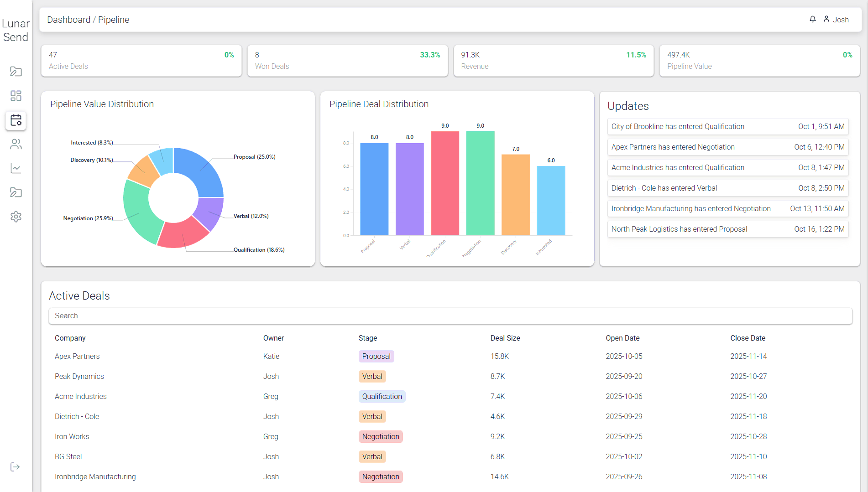
Task: Click the Josh user profile icon
Action: (826, 19)
